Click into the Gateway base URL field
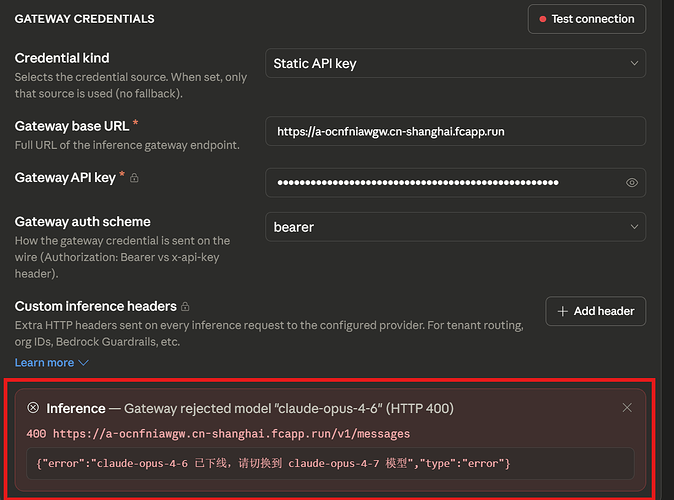This screenshot has width=674, height=500. (x=455, y=131)
